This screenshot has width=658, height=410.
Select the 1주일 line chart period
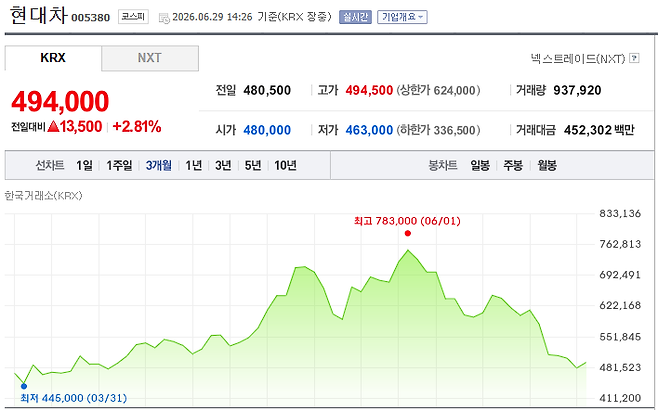[119, 165]
